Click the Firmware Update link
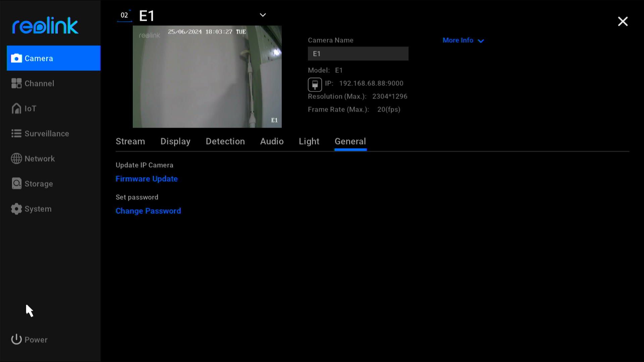This screenshot has height=362, width=644. point(146,179)
